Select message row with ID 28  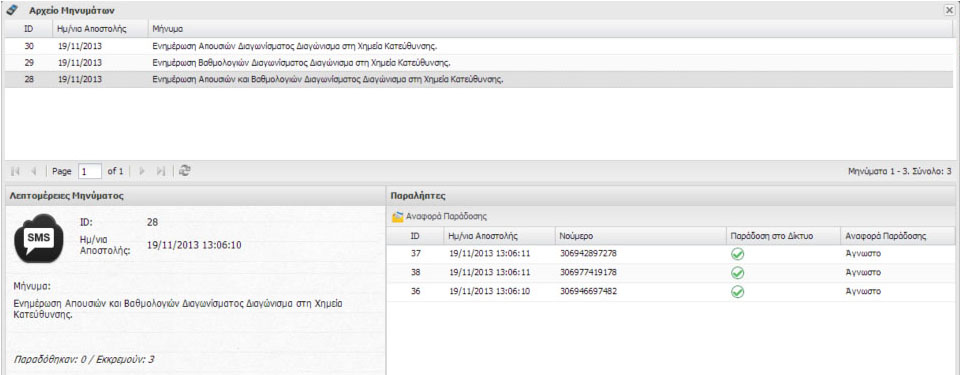click(x=479, y=79)
